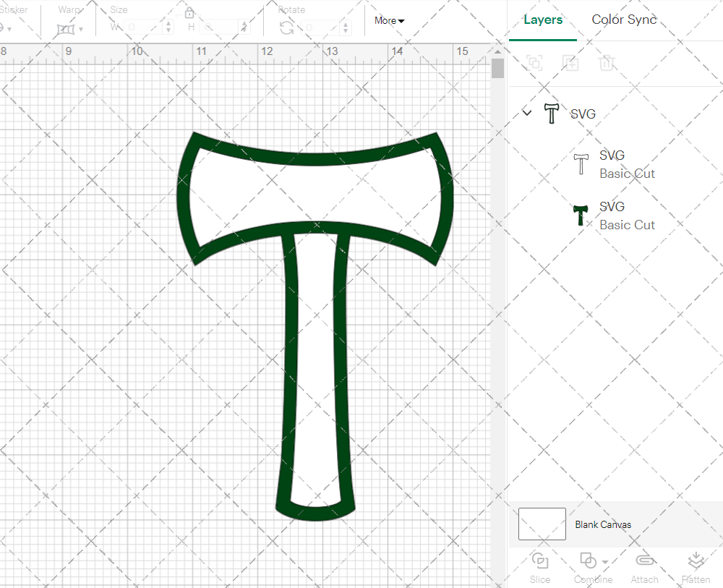The image size is (723, 588).
Task: Switch to the Color Sync tab
Action: (x=623, y=20)
